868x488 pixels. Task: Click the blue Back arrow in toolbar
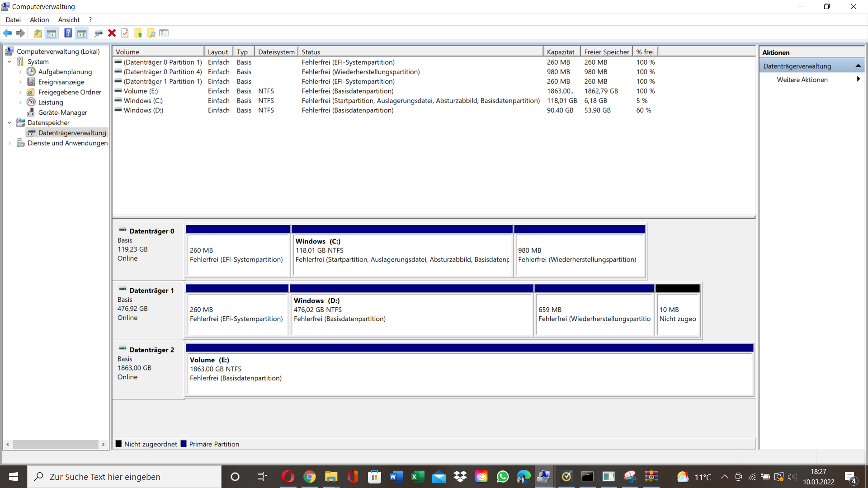click(7, 33)
